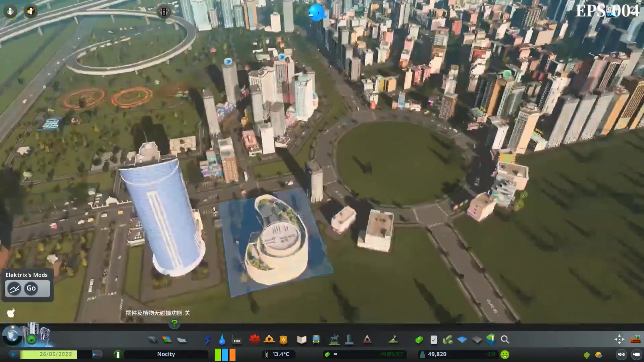This screenshot has width=644, height=362.
Task: Click the Nocity city name field
Action: point(166,354)
